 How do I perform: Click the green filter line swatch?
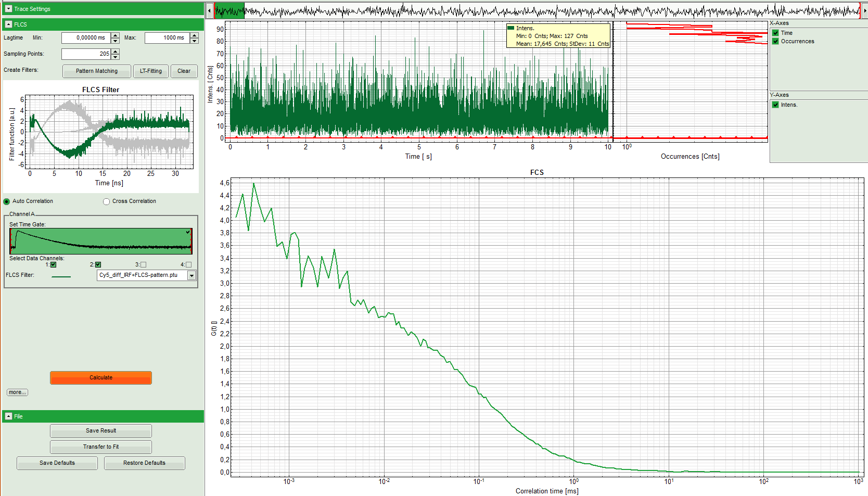click(x=61, y=276)
